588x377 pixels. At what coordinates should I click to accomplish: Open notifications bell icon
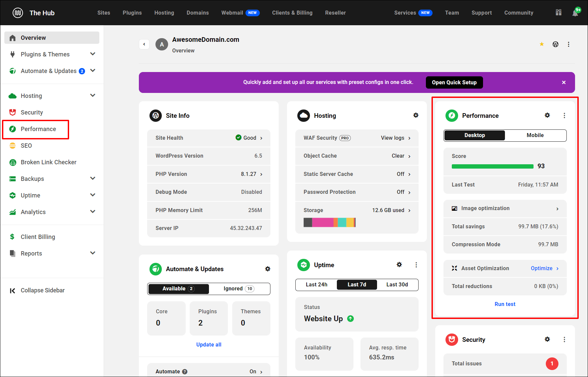pos(575,13)
